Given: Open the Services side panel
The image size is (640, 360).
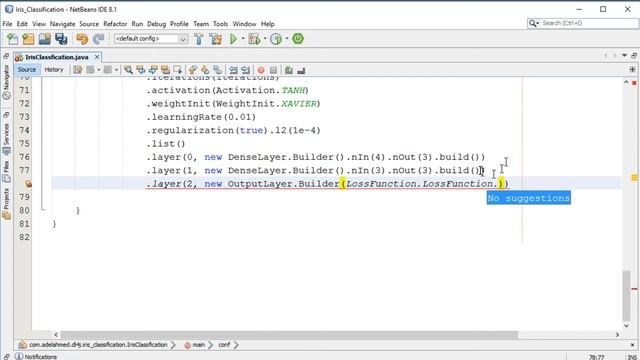Looking at the screenshot, I should [6, 139].
